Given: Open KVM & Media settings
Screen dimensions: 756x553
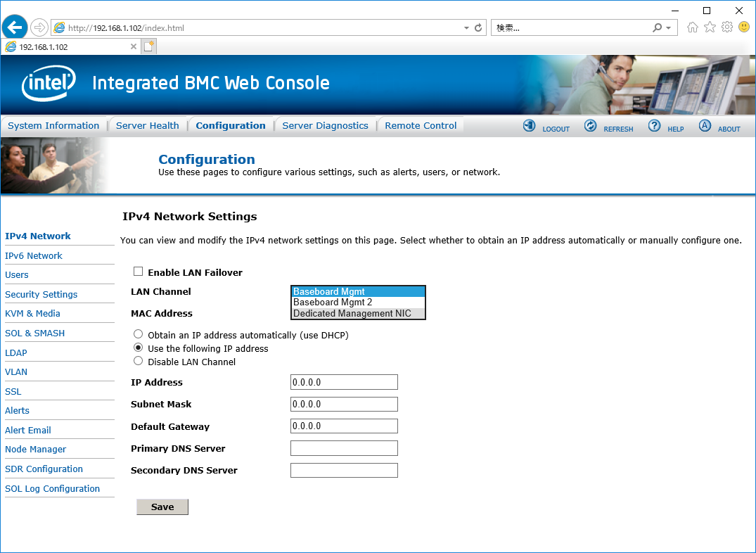Looking at the screenshot, I should [x=32, y=314].
